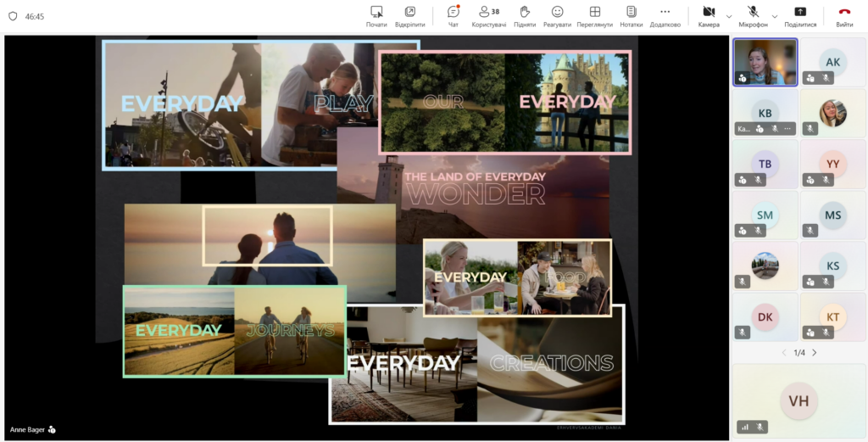Image resolution: width=868 pixels, height=442 pixels.
Task: Raise hand with the Підняти button
Action: pyautogui.click(x=525, y=15)
